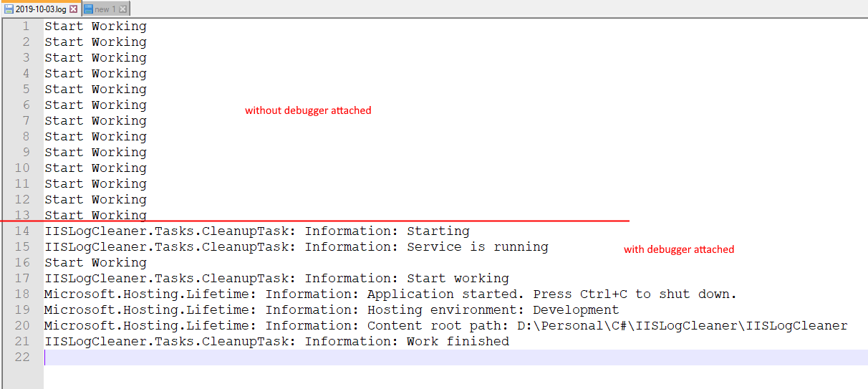868x389 pixels.
Task: Click 'Press Ctrl+C to shut down.' text
Action: click(x=635, y=294)
